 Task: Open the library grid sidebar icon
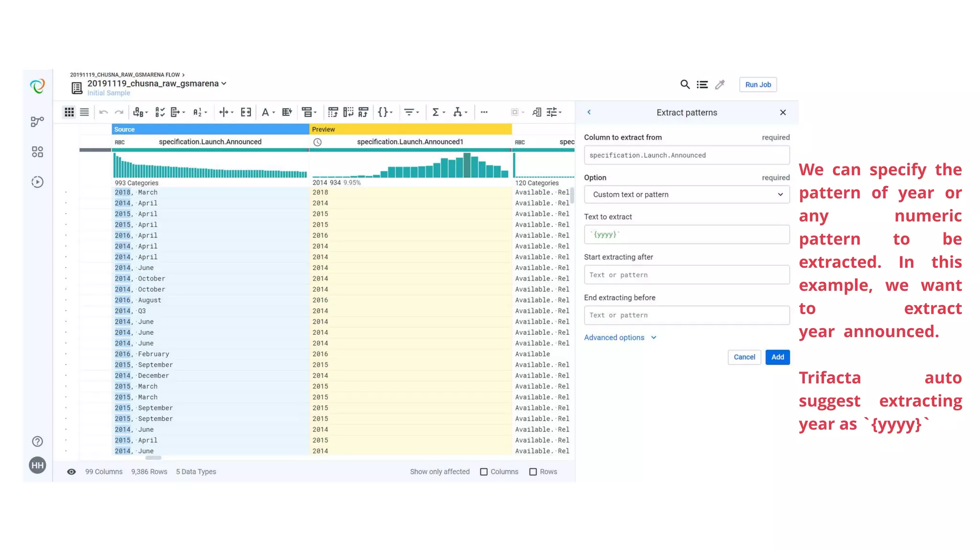(37, 152)
